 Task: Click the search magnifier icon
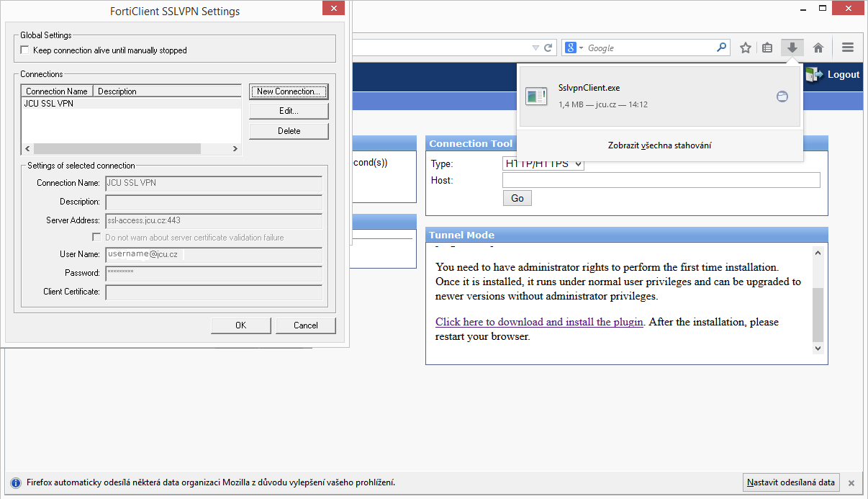coord(722,48)
